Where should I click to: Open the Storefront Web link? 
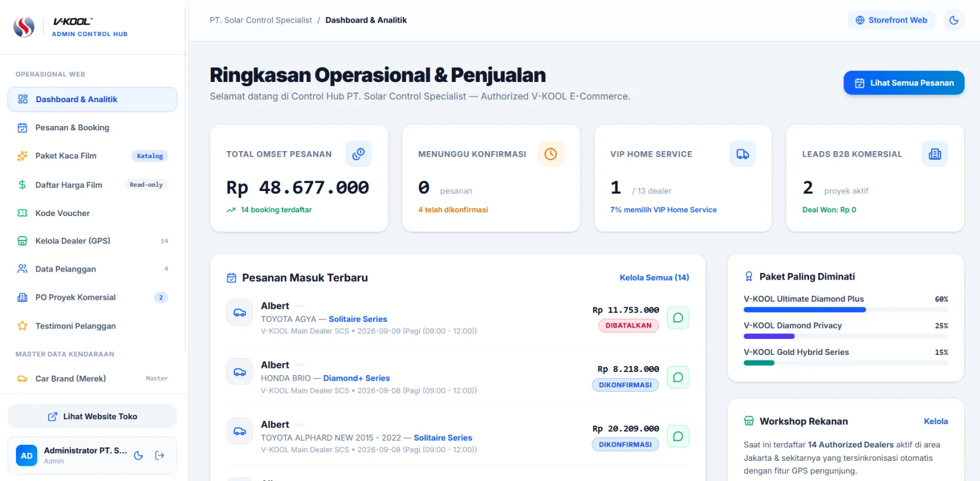pos(891,20)
